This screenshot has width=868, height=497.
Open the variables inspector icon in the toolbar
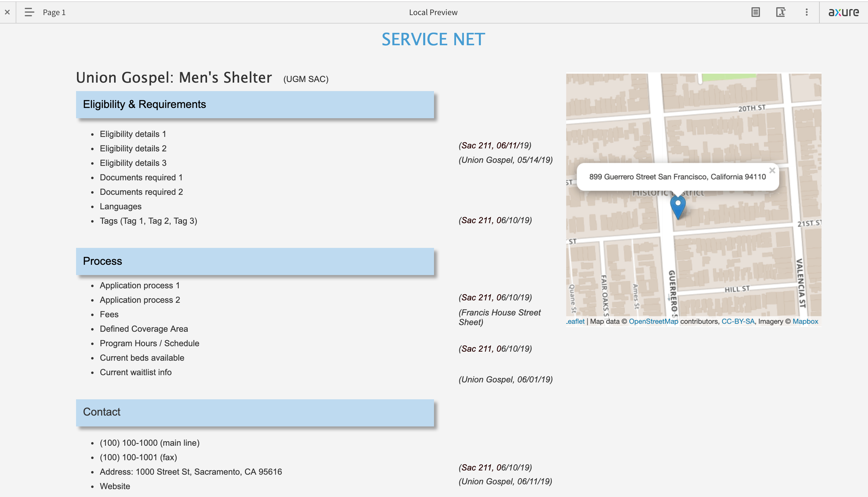click(x=781, y=12)
